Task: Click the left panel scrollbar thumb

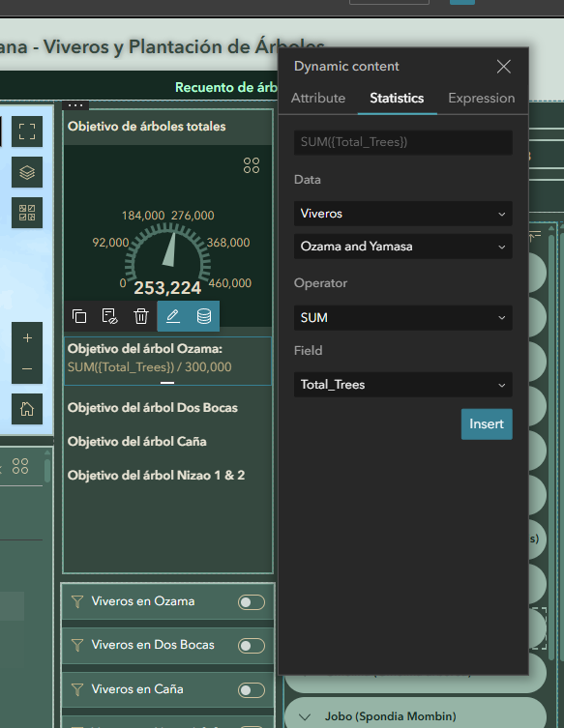Action: click(47, 470)
